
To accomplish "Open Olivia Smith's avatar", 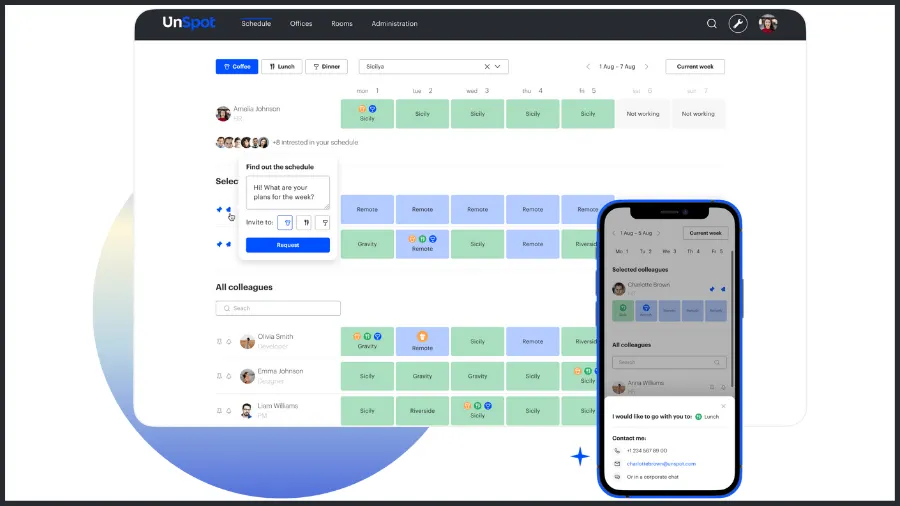I will pos(247,342).
